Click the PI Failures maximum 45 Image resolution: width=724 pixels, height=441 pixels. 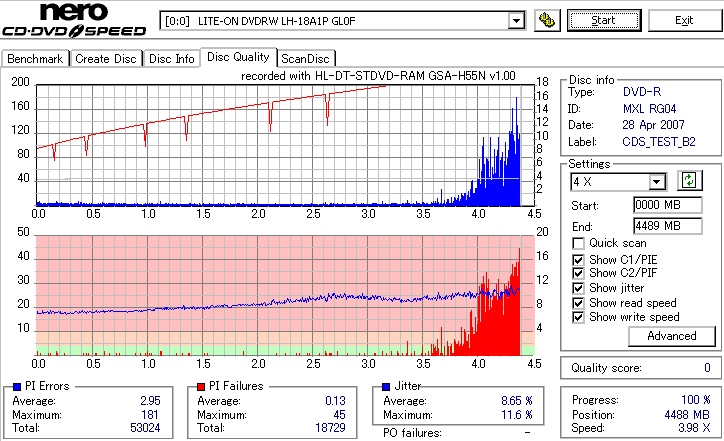point(339,415)
